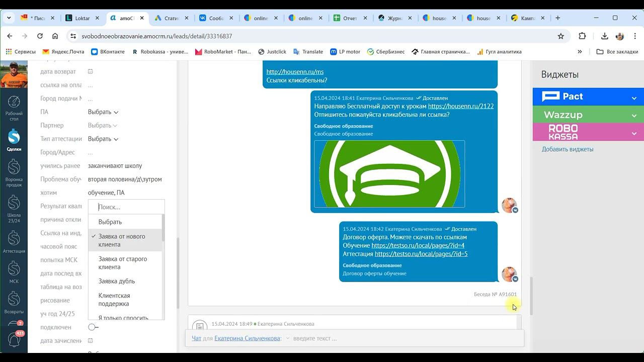Go back in browser history

coord(10,36)
